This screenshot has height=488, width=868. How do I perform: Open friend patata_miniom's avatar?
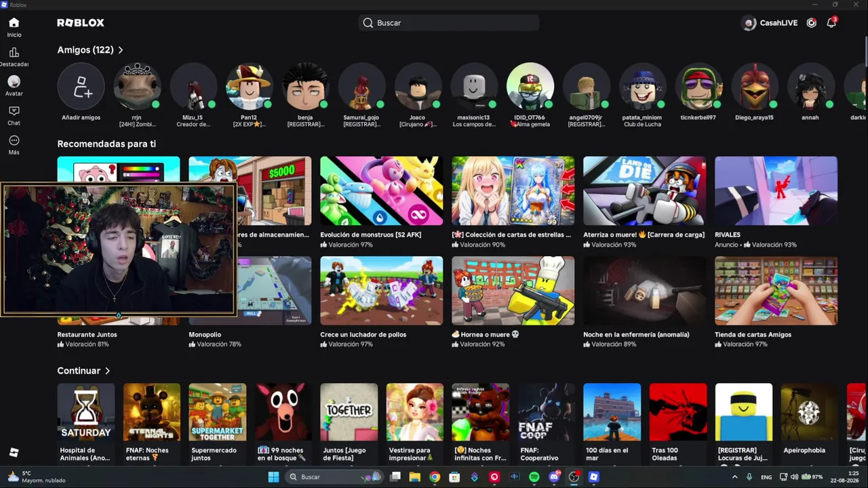coord(642,87)
